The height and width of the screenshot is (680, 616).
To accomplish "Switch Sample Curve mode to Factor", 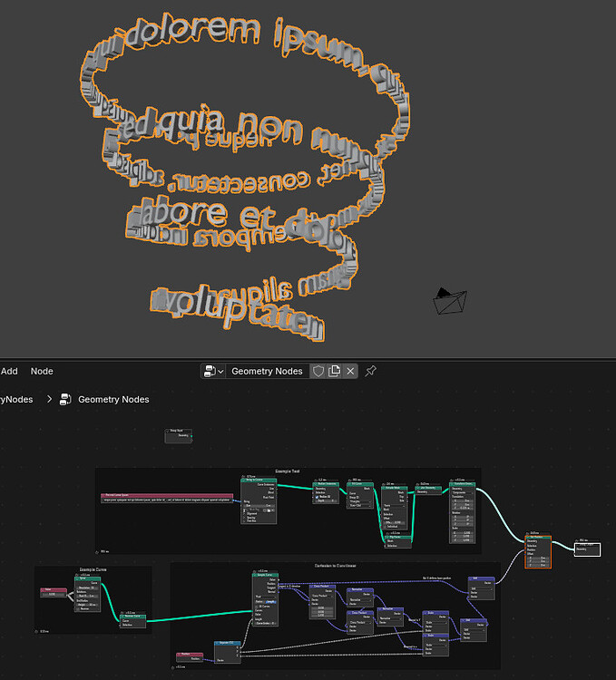I will (x=259, y=602).
